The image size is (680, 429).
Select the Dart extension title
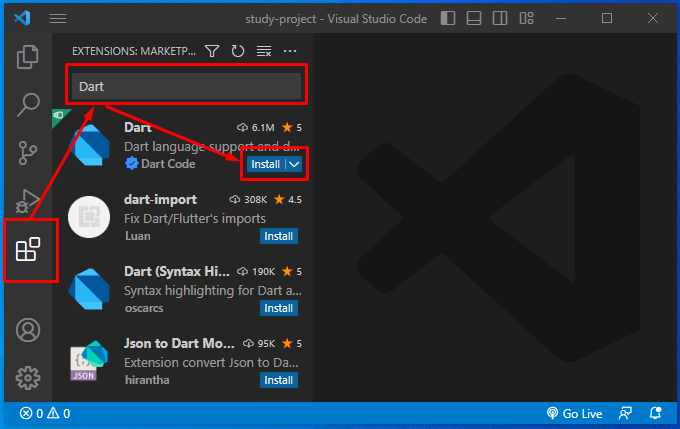point(137,128)
